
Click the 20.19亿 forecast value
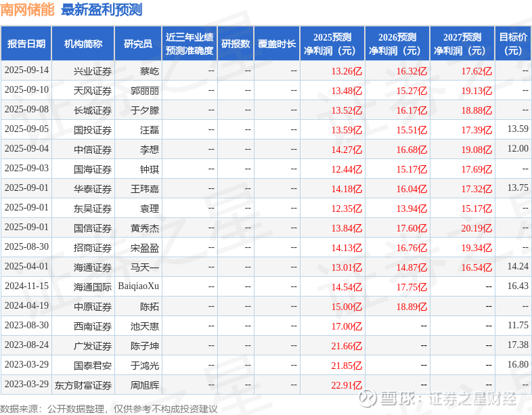click(476, 228)
